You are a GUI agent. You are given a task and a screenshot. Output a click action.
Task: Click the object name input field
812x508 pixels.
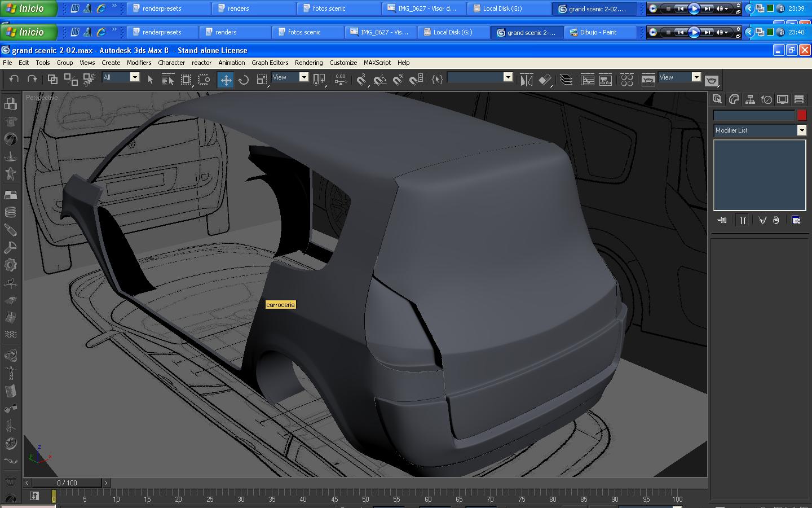click(x=754, y=115)
